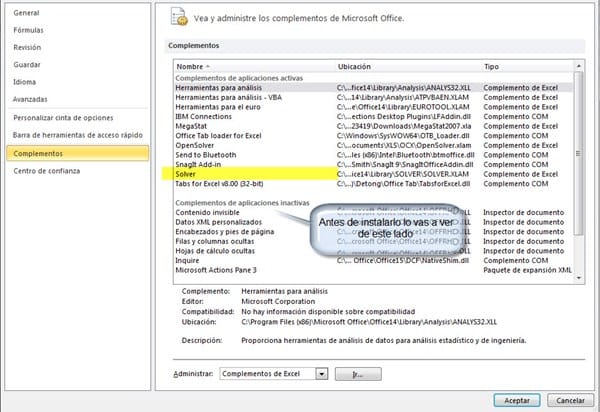This screenshot has height=412, width=600.
Task: Select Datos XML personalizados row
Action: coord(373,222)
